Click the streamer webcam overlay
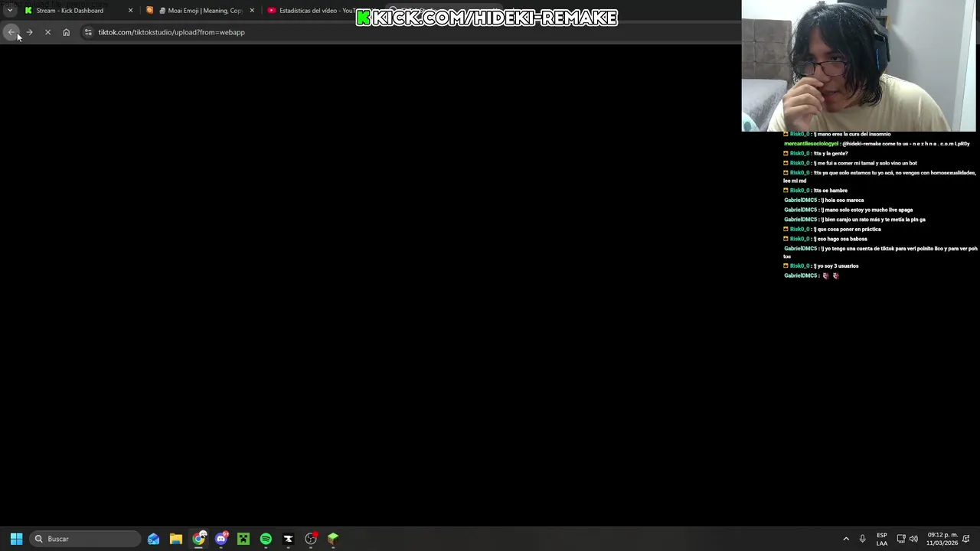This screenshot has width=980, height=551. 859,66
